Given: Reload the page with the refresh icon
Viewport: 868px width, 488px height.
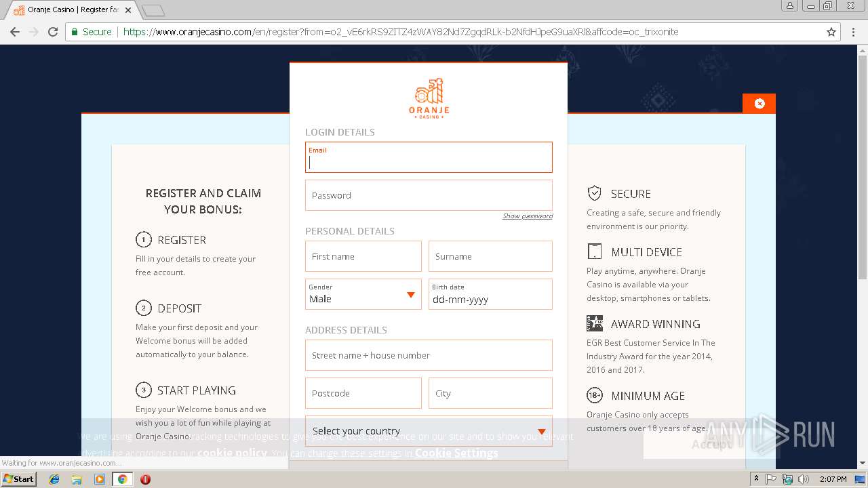Looking at the screenshot, I should click(53, 32).
